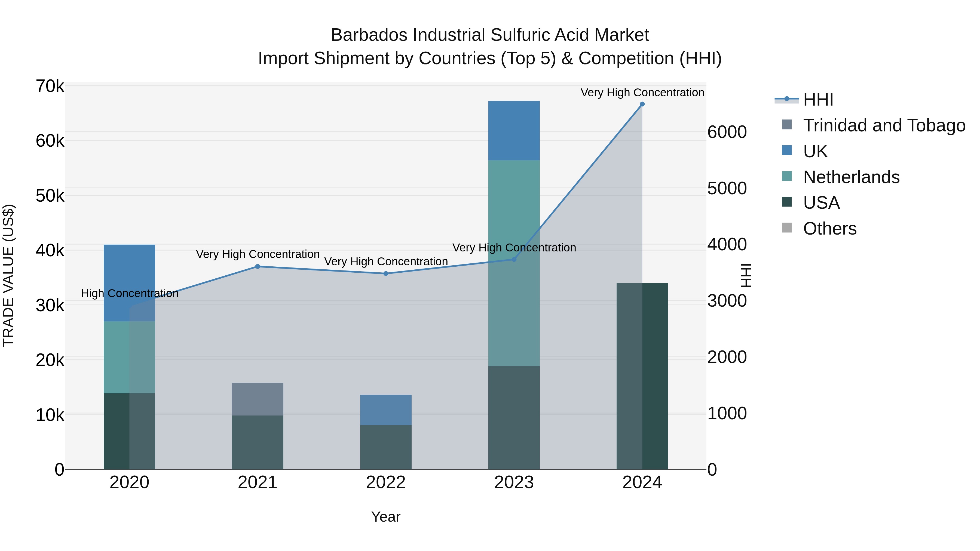Click the 20k left axis tick

coord(50,360)
